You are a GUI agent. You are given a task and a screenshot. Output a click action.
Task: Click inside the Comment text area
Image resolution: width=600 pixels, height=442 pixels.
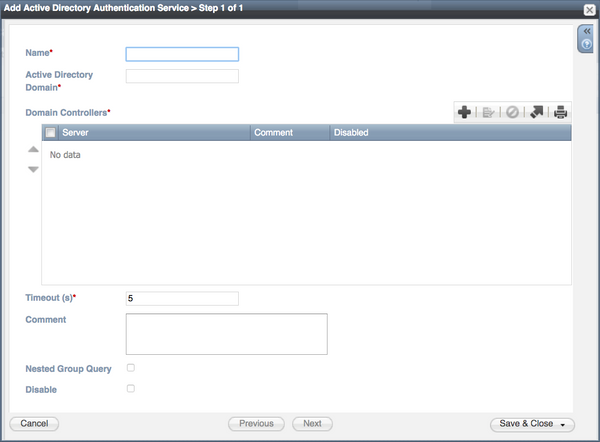tap(227, 334)
